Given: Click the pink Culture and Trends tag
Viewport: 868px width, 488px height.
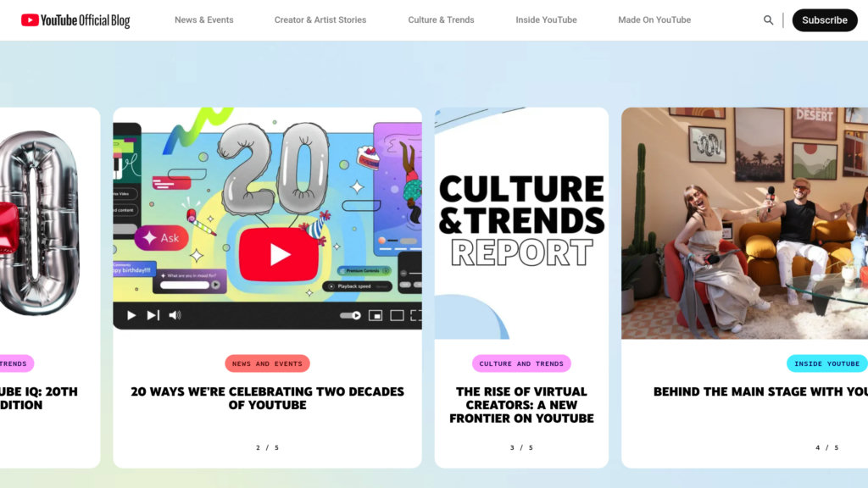Looking at the screenshot, I should [x=521, y=363].
